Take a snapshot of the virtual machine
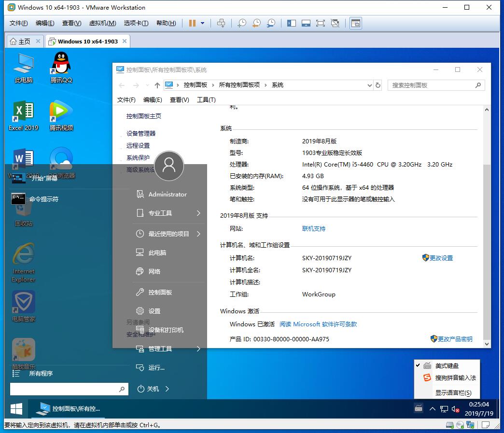 click(242, 23)
